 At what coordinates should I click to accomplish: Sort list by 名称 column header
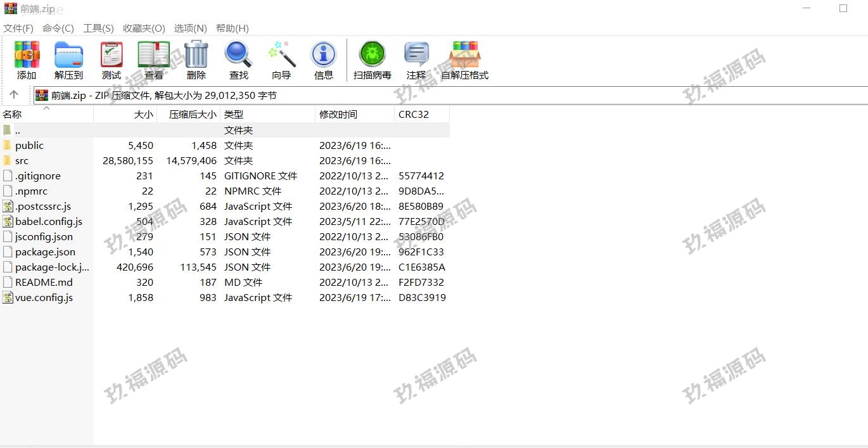[x=13, y=115]
